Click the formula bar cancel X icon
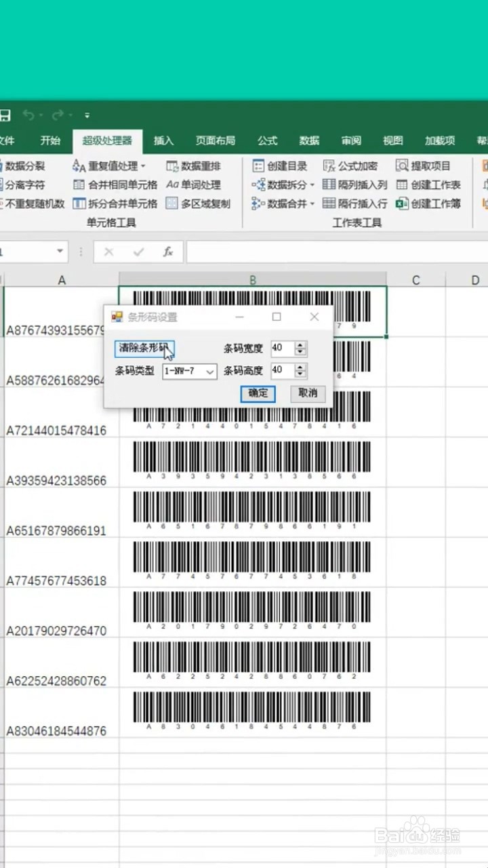The height and width of the screenshot is (868, 488). pos(108,252)
